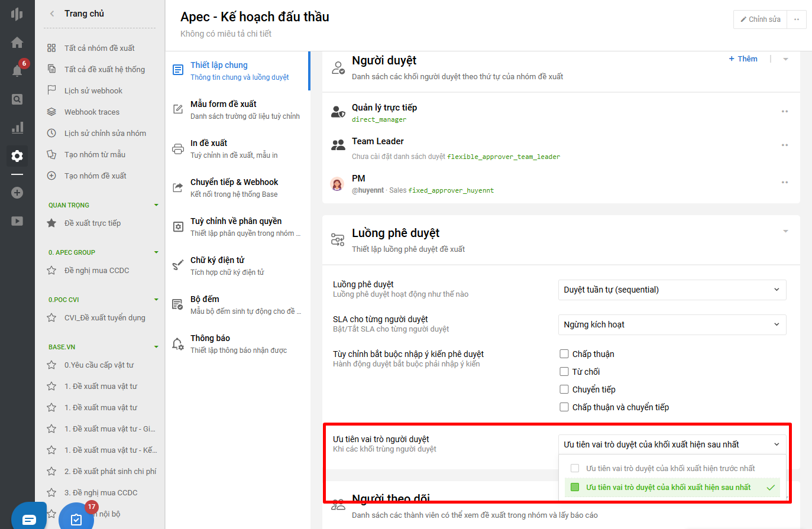812x529 pixels.
Task: Check the Chấp thuận checkbox
Action: tap(564, 354)
